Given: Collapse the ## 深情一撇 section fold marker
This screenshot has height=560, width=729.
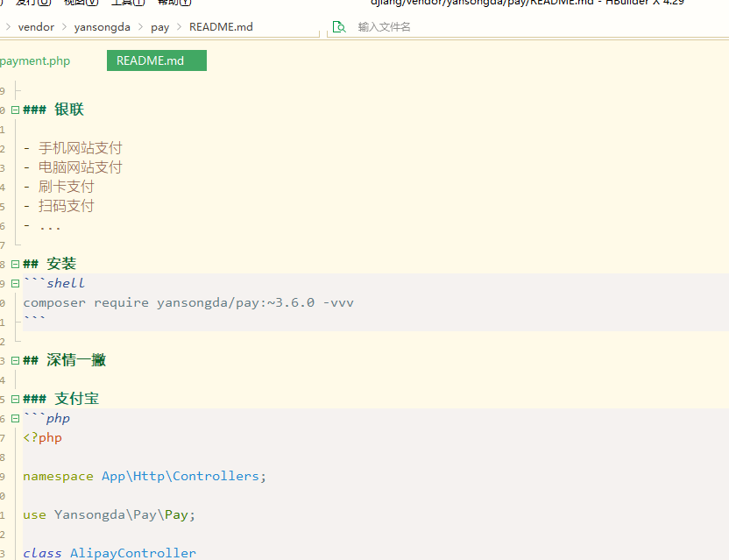Looking at the screenshot, I should [x=16, y=360].
